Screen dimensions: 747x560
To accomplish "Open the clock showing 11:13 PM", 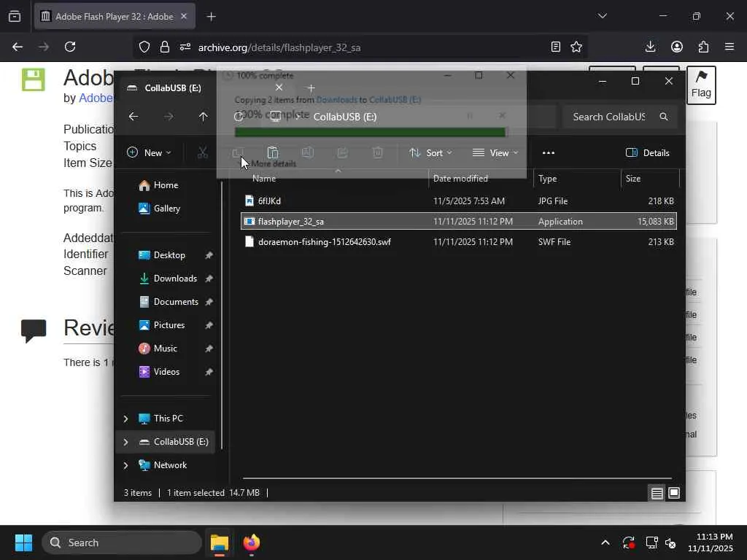I will click(710, 542).
